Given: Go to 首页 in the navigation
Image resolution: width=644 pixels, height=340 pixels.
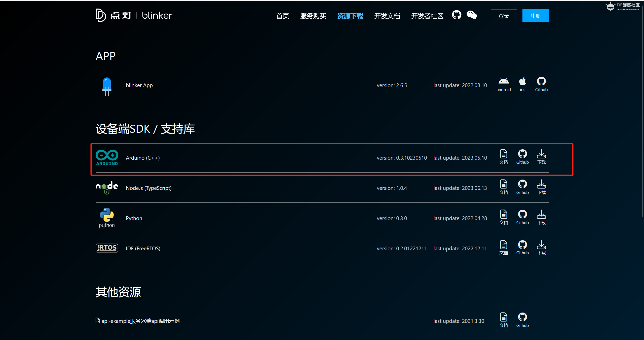Looking at the screenshot, I should click(x=283, y=16).
